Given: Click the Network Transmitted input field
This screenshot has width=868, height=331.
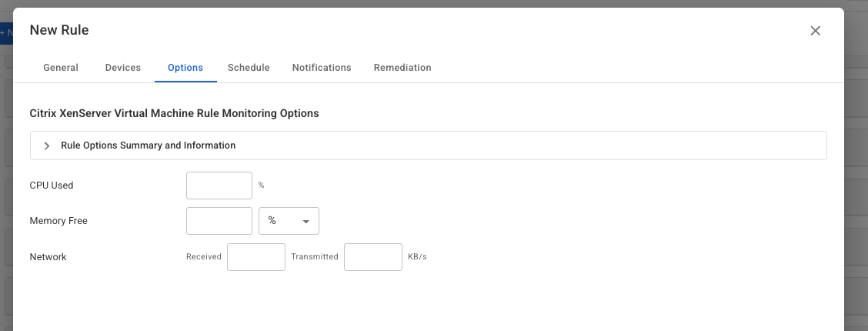Looking at the screenshot, I should tap(373, 257).
